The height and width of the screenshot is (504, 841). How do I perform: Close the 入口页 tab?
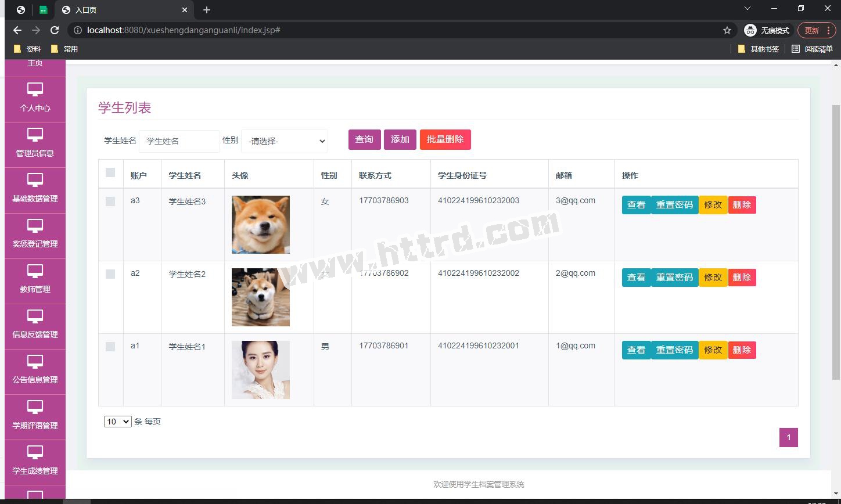(185, 10)
